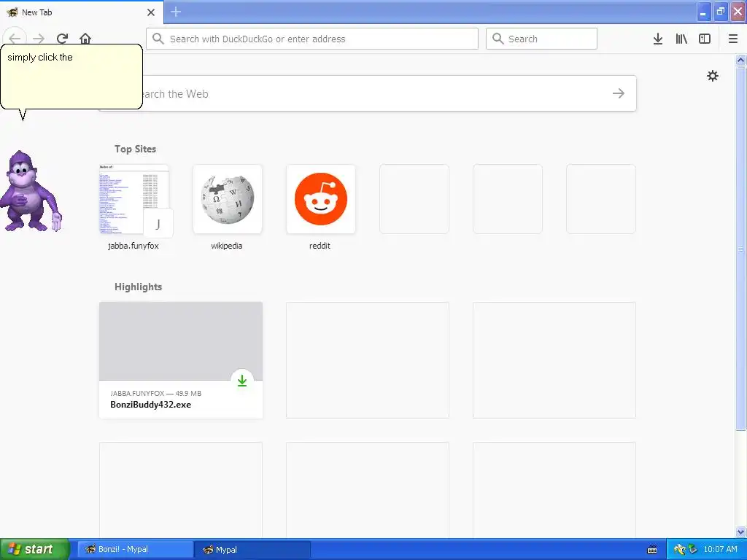The image size is (747, 560).
Task: Open the Home page icon
Action: [85, 39]
